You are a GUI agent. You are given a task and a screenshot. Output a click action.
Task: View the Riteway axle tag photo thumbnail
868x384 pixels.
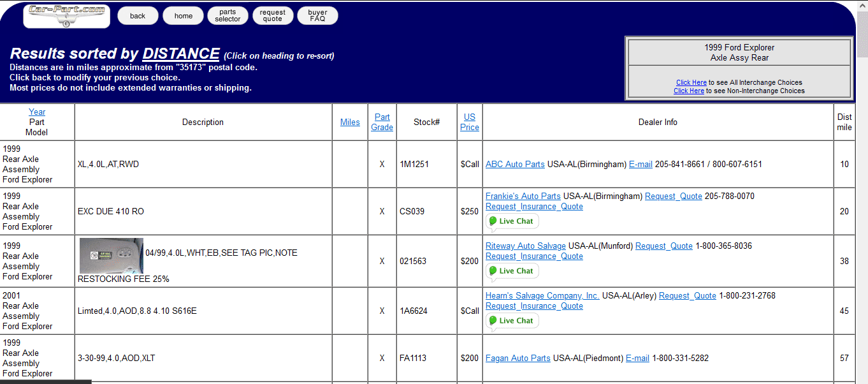[x=111, y=256]
